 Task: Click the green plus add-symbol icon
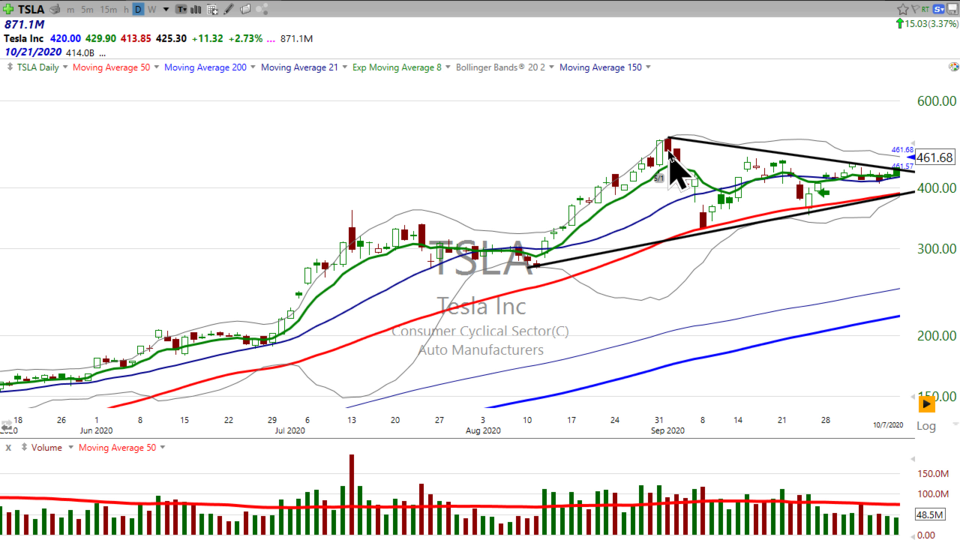click(x=8, y=9)
